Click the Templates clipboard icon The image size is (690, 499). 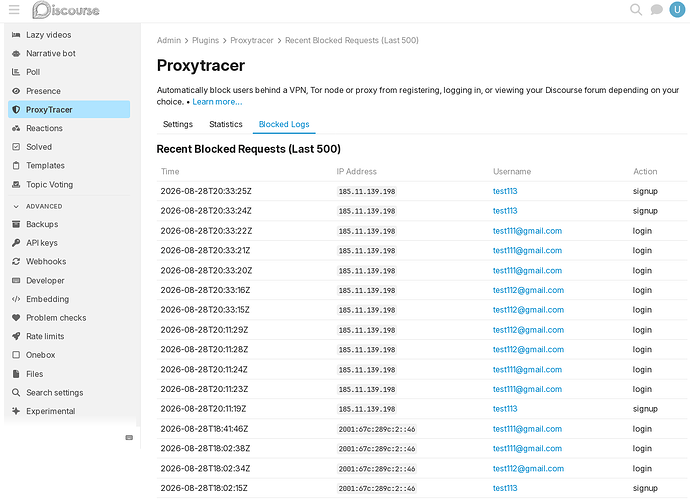point(16,166)
